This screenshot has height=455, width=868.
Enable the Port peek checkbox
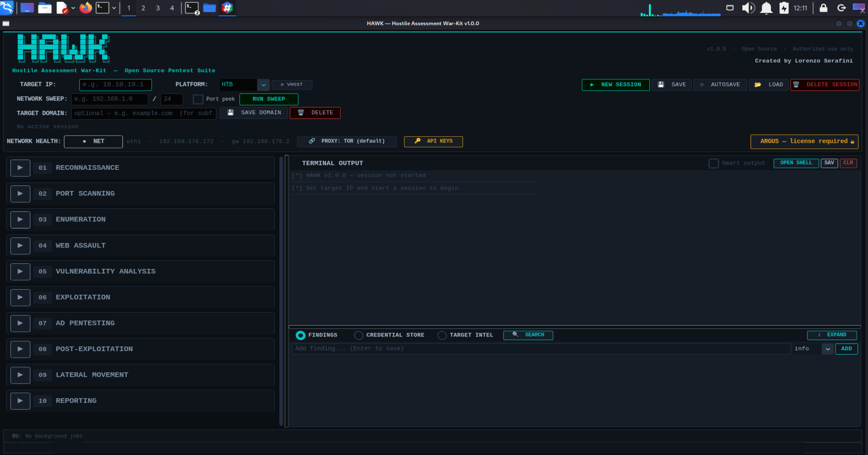[x=198, y=99]
